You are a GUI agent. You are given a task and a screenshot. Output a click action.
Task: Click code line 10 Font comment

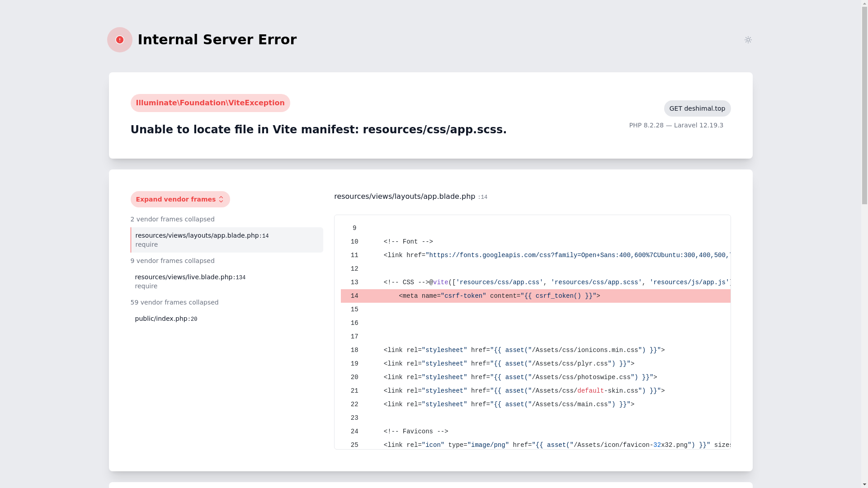tap(535, 242)
